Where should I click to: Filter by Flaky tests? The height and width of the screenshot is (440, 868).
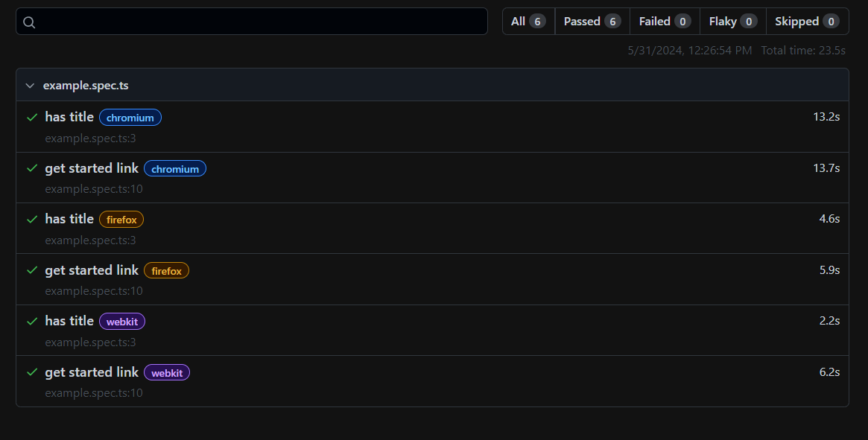point(732,22)
